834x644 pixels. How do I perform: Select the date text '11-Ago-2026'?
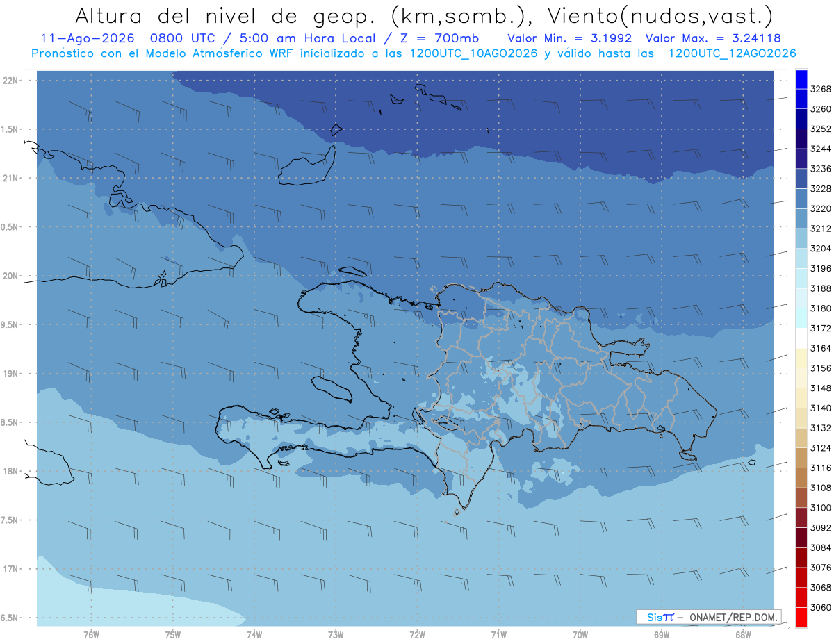(87, 38)
